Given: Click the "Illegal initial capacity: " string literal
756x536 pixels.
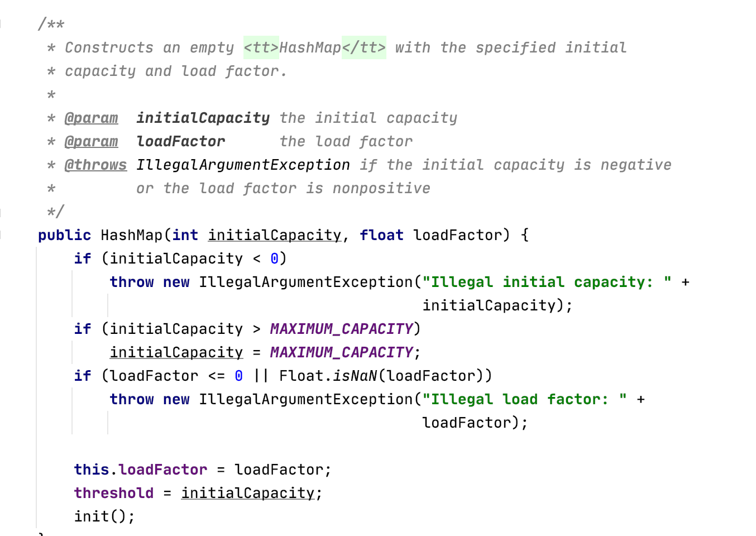Looking at the screenshot, I should point(547,283).
